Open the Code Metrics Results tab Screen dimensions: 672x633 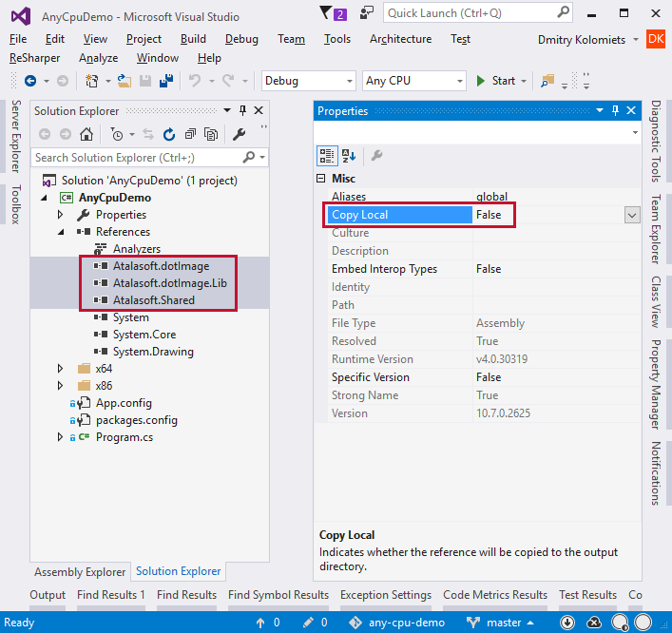pyautogui.click(x=495, y=595)
